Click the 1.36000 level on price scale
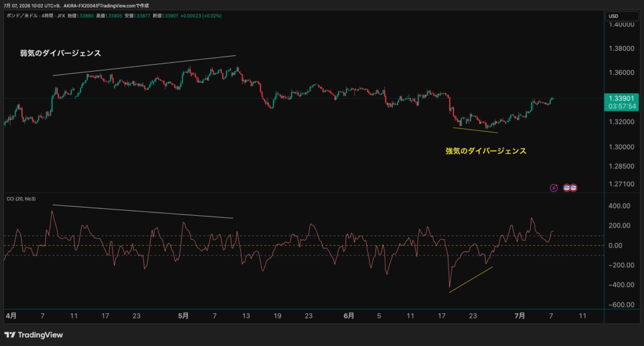 click(x=621, y=73)
